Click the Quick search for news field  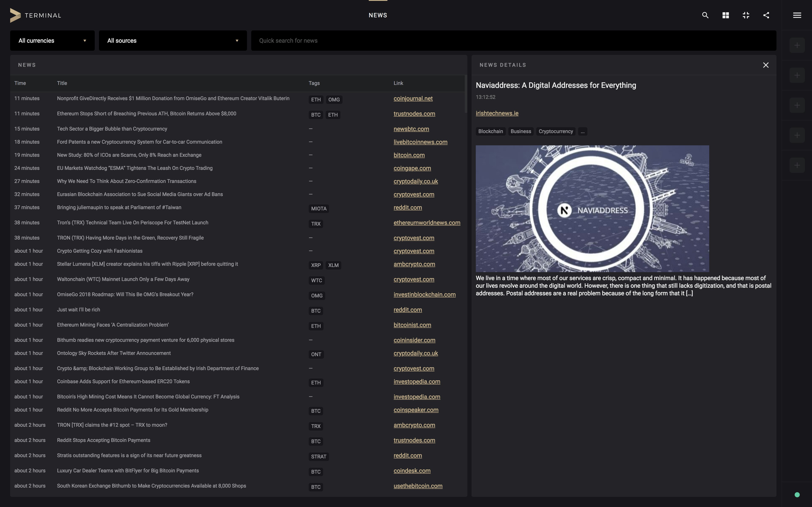513,41
